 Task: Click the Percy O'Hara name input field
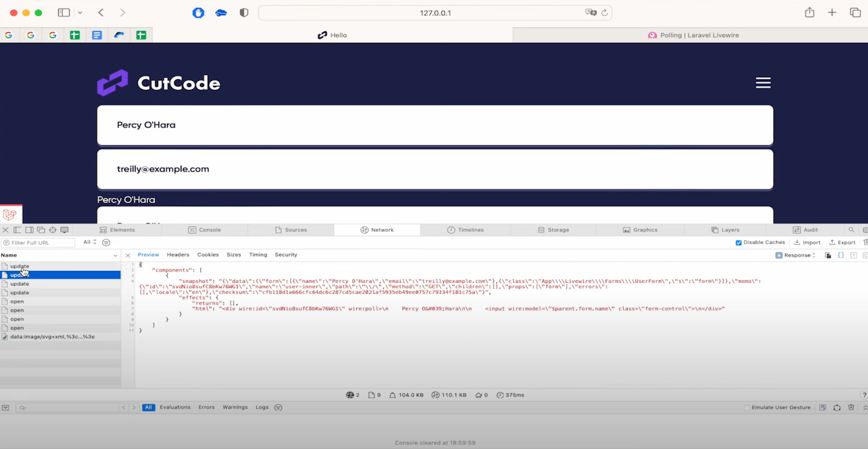click(435, 125)
